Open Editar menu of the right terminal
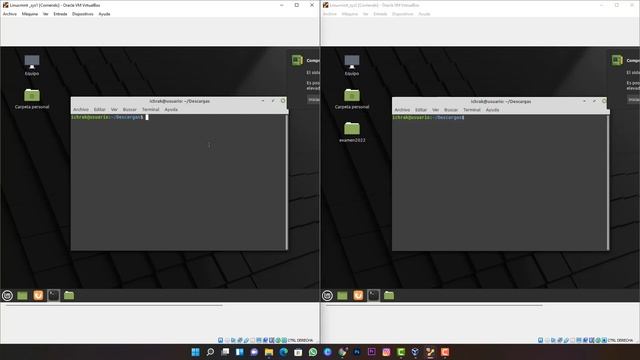The height and width of the screenshot is (360, 640). (421, 110)
